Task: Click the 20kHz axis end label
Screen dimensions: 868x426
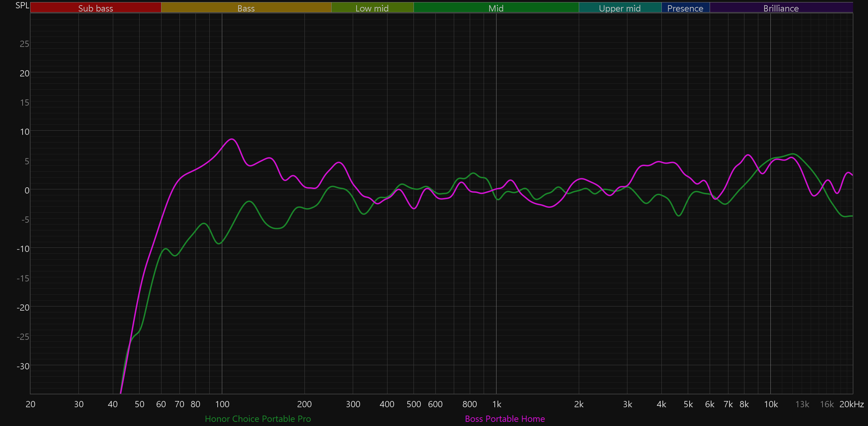Action: pyautogui.click(x=851, y=404)
